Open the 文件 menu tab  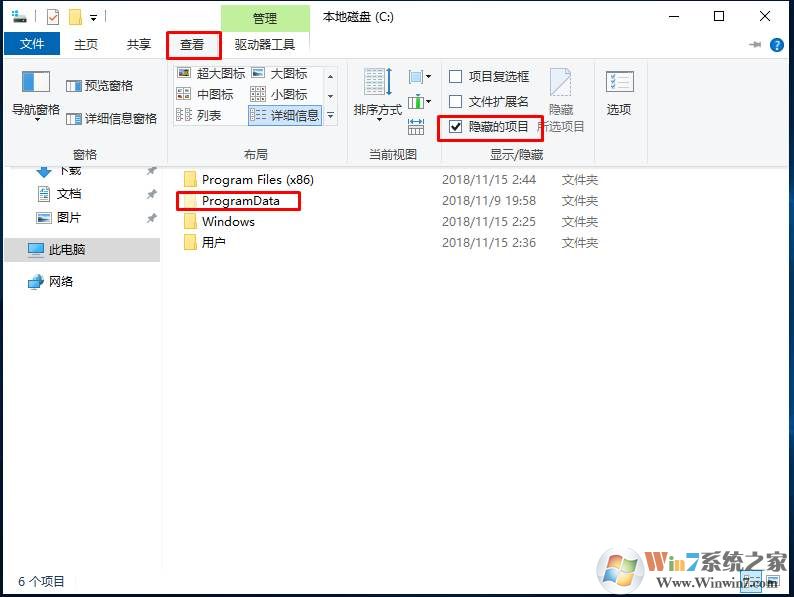(32, 44)
